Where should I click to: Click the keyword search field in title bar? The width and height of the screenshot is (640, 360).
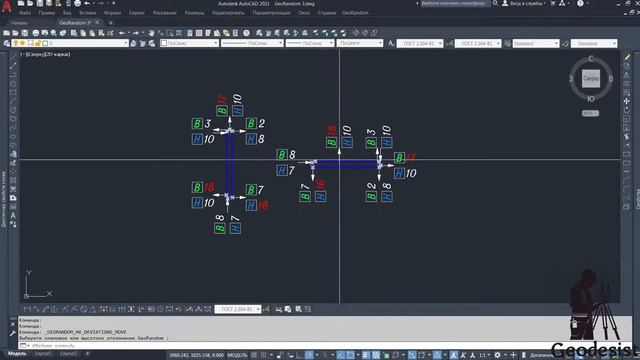455,3
